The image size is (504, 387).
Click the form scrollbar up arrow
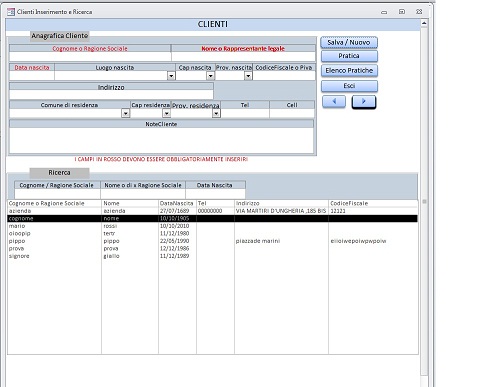coord(424,23)
